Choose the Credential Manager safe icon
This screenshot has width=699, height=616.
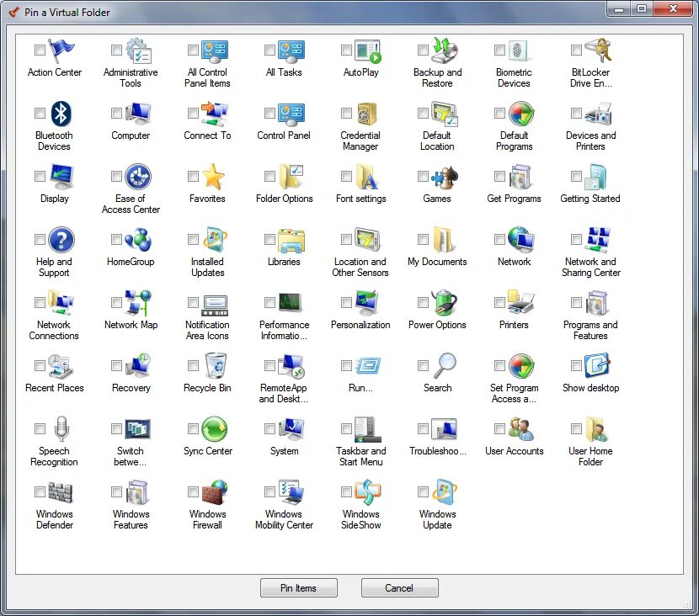pyautogui.click(x=368, y=114)
